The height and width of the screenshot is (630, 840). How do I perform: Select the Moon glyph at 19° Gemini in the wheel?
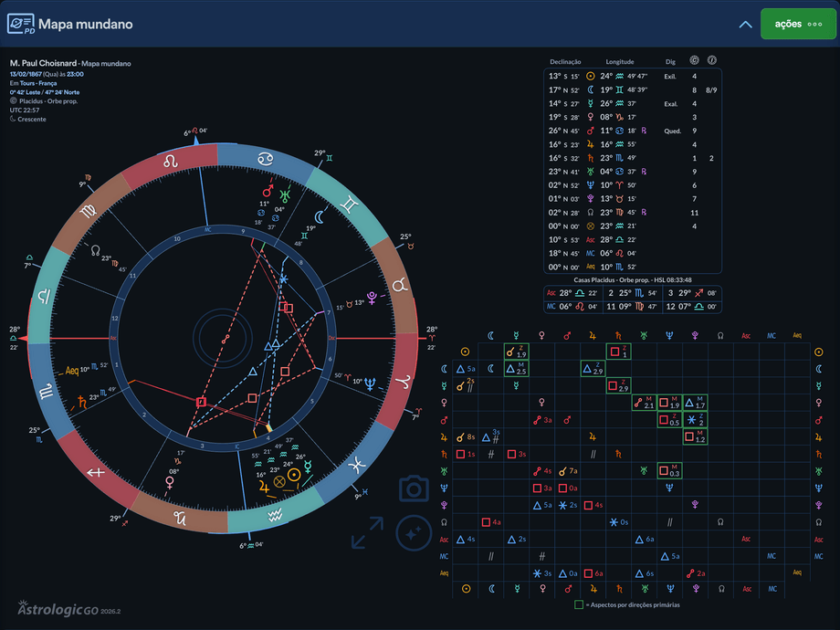(320, 216)
